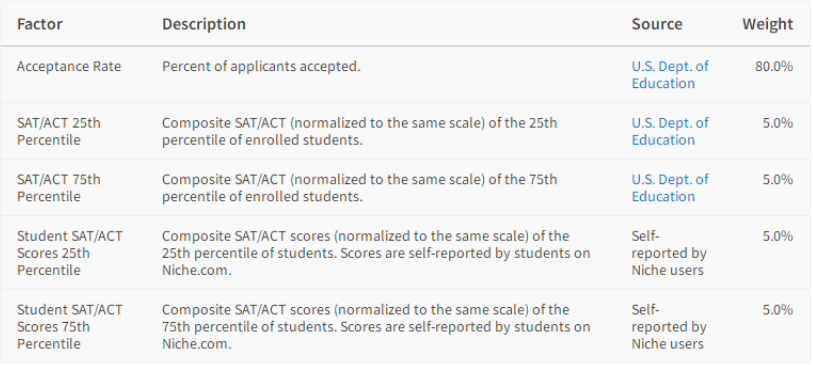Click 'Self-reported by Niche users' in 25th Percentile row
This screenshot has height=365, width=813.
[669, 252]
